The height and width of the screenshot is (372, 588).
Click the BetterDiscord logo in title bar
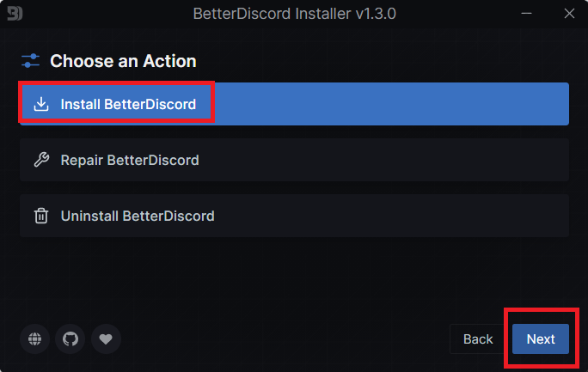(13, 14)
